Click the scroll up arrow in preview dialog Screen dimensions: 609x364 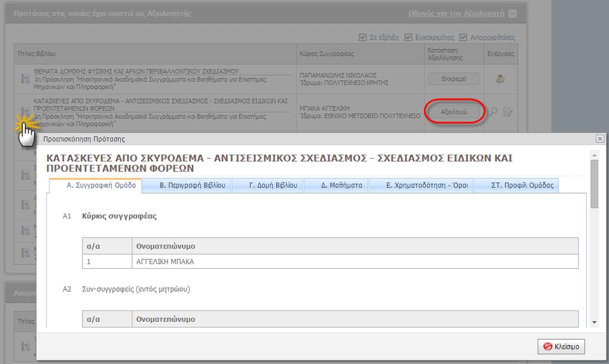[x=594, y=155]
